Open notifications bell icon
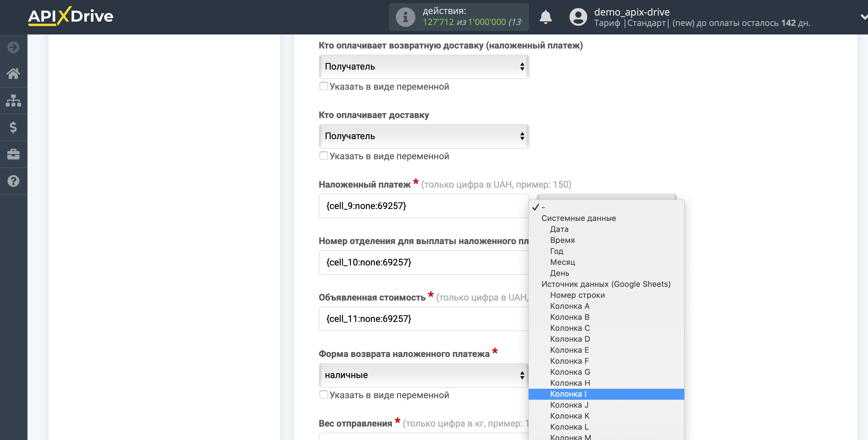This screenshot has height=440, width=868. click(x=545, y=17)
